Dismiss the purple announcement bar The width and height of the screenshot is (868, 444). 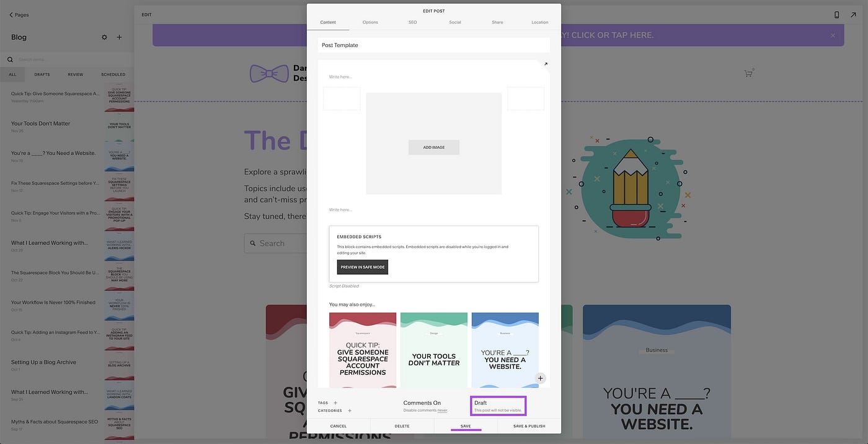click(x=833, y=35)
